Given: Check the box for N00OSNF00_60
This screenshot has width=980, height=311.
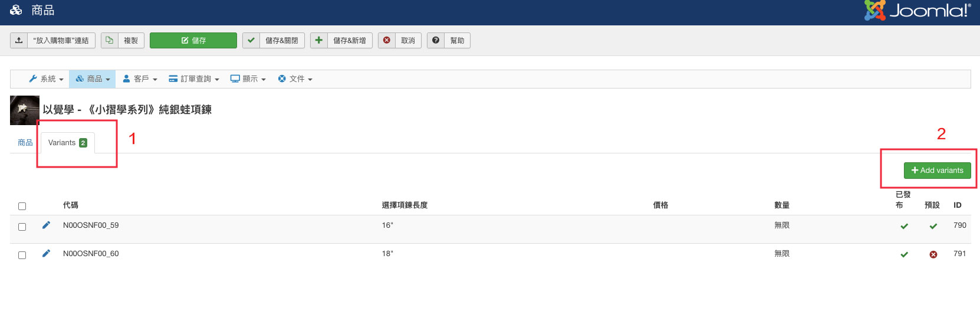Looking at the screenshot, I should [x=22, y=255].
